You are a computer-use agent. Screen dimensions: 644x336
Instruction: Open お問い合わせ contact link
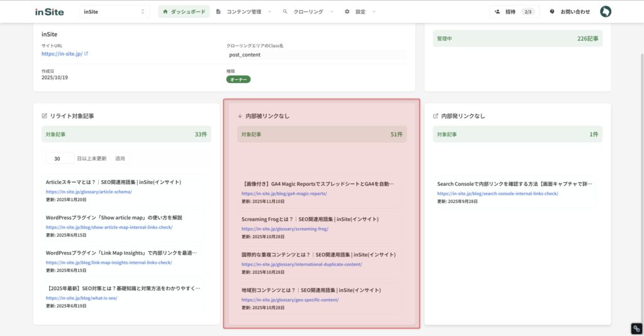pos(575,11)
